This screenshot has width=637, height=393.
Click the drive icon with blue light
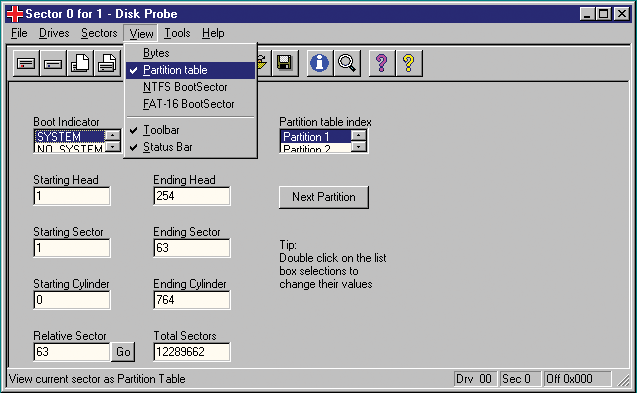pyautogui.click(x=53, y=63)
